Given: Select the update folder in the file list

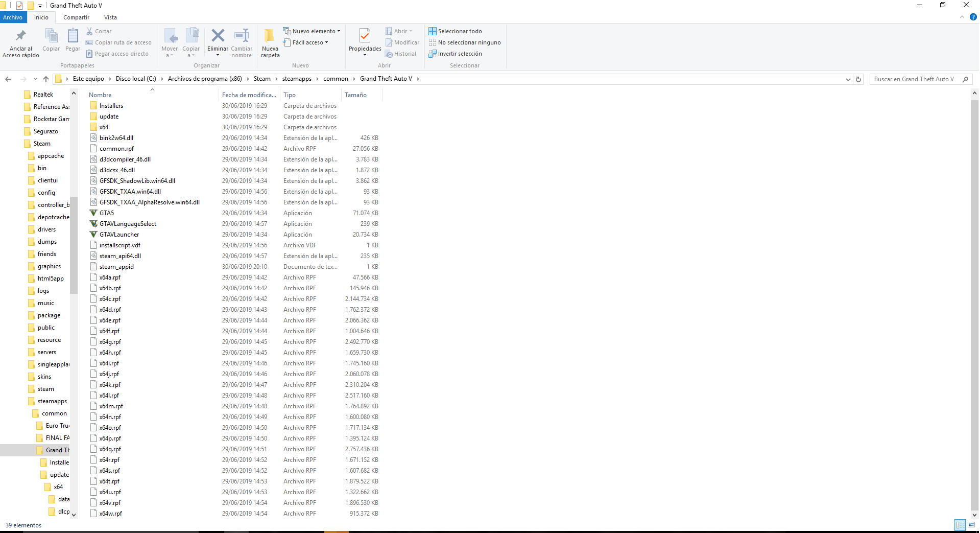Looking at the screenshot, I should pos(109,117).
